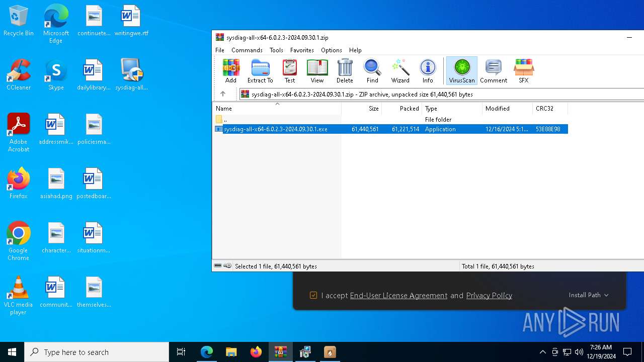Open the Help menu
The image size is (644, 362).
click(x=355, y=50)
